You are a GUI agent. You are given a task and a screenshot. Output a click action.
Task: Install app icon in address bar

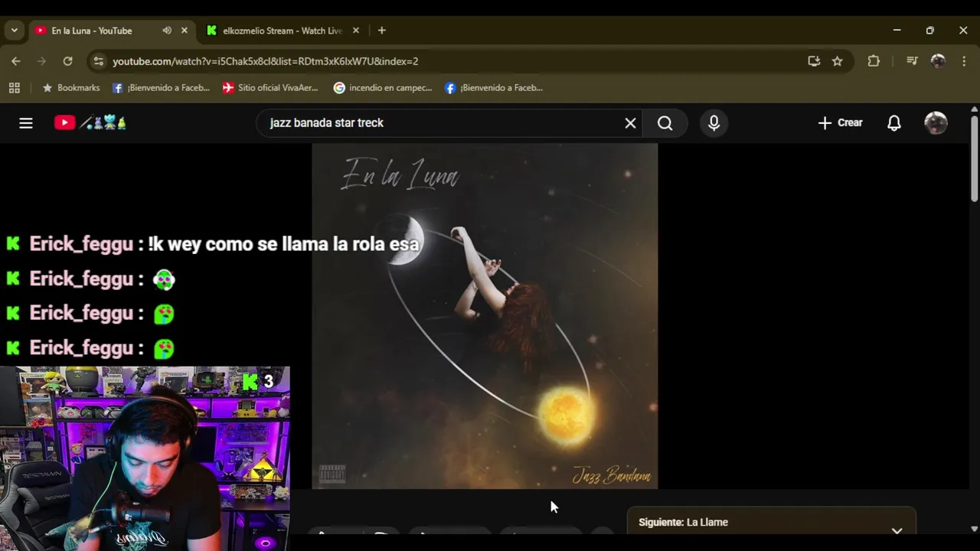pyautogui.click(x=814, y=61)
